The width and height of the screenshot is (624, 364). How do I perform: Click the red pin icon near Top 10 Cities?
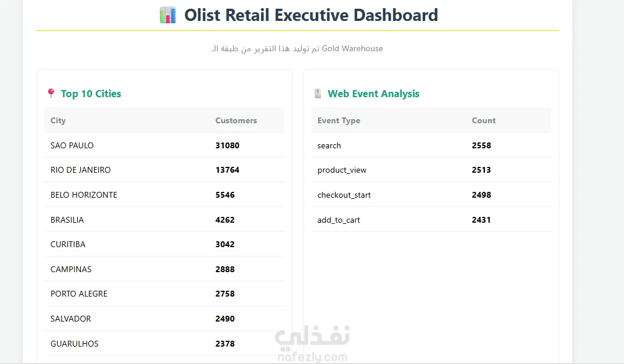point(51,94)
